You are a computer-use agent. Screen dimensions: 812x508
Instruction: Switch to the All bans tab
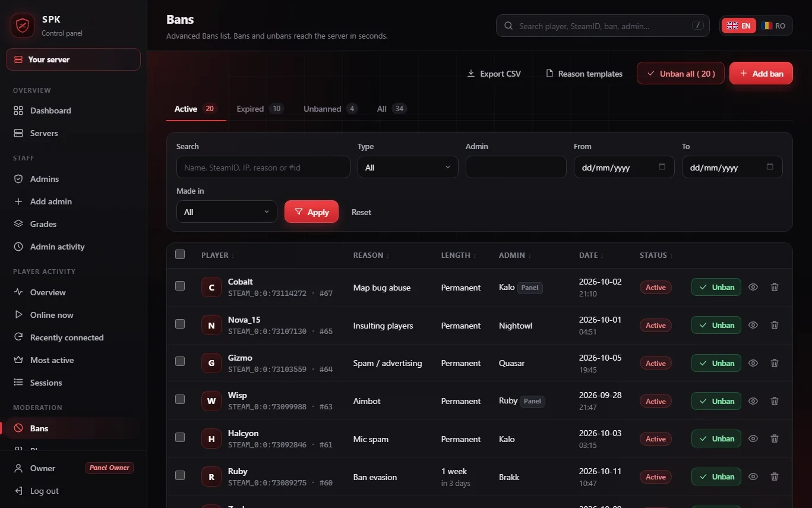coord(391,109)
